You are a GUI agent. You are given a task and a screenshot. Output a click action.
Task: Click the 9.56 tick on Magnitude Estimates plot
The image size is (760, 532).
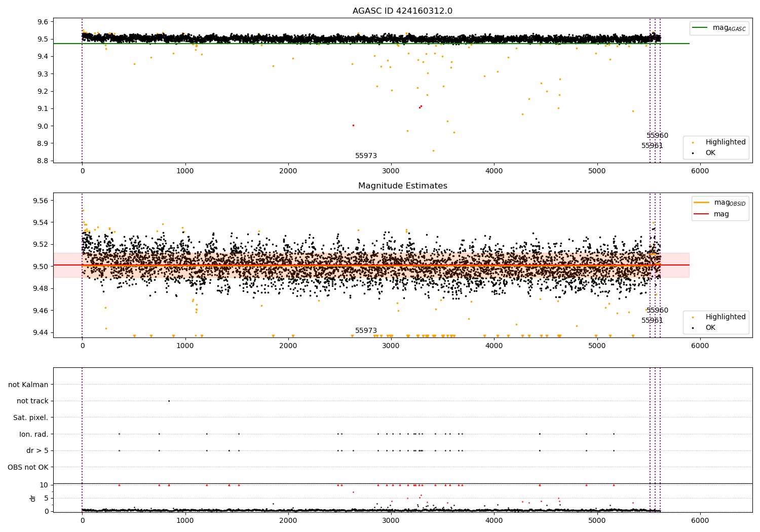pyautogui.click(x=41, y=201)
